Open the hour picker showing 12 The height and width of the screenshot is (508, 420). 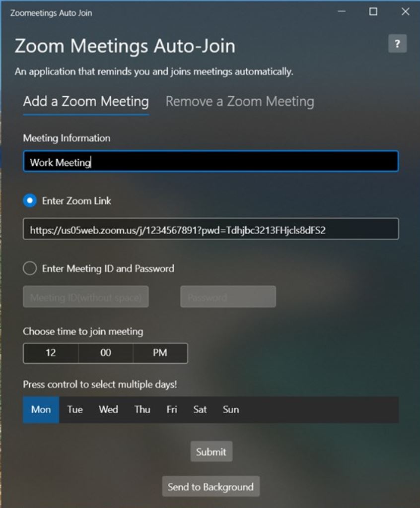[51, 353]
